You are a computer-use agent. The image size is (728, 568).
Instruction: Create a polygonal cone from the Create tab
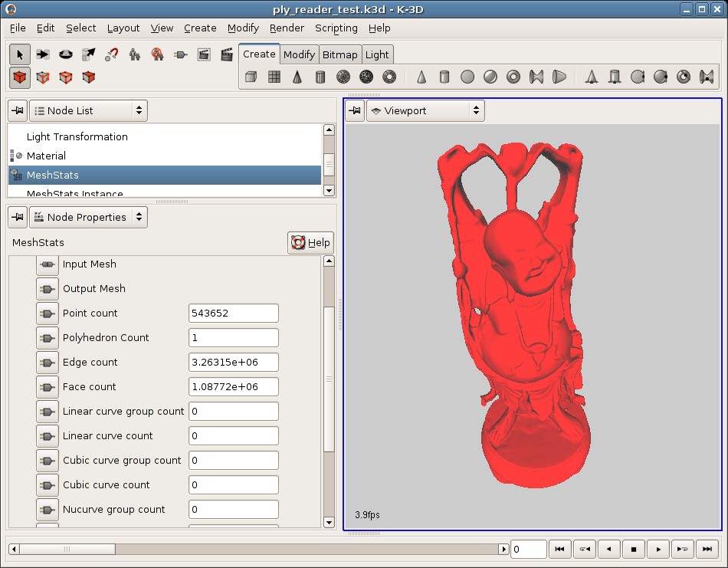point(297,77)
